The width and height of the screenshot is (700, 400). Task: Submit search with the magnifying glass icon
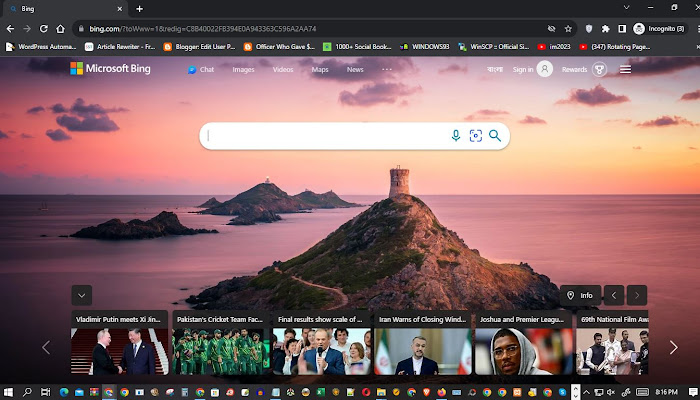tap(495, 136)
